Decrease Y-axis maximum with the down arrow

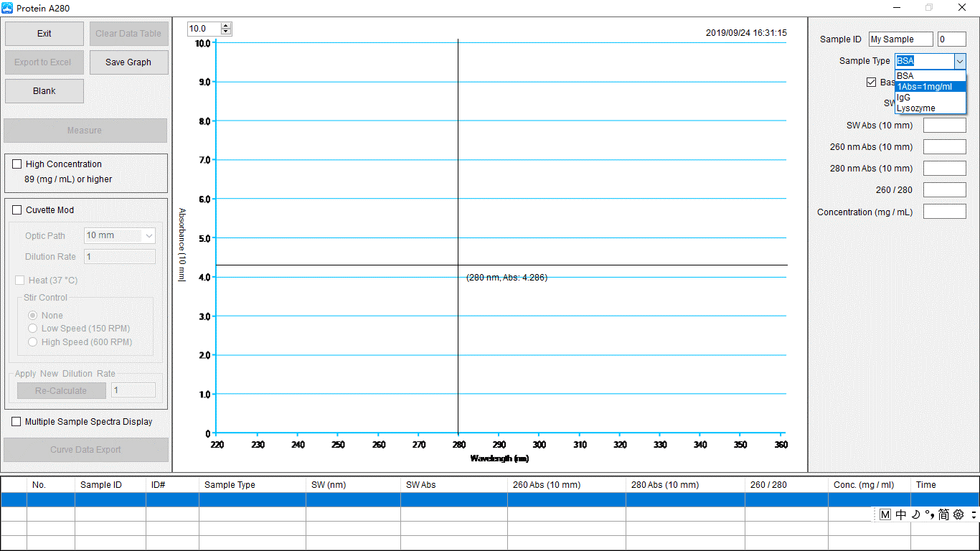pyautogui.click(x=226, y=32)
